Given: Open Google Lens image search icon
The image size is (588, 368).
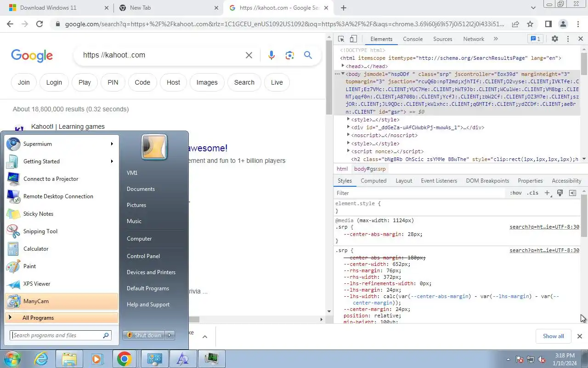Looking at the screenshot, I should (289, 55).
